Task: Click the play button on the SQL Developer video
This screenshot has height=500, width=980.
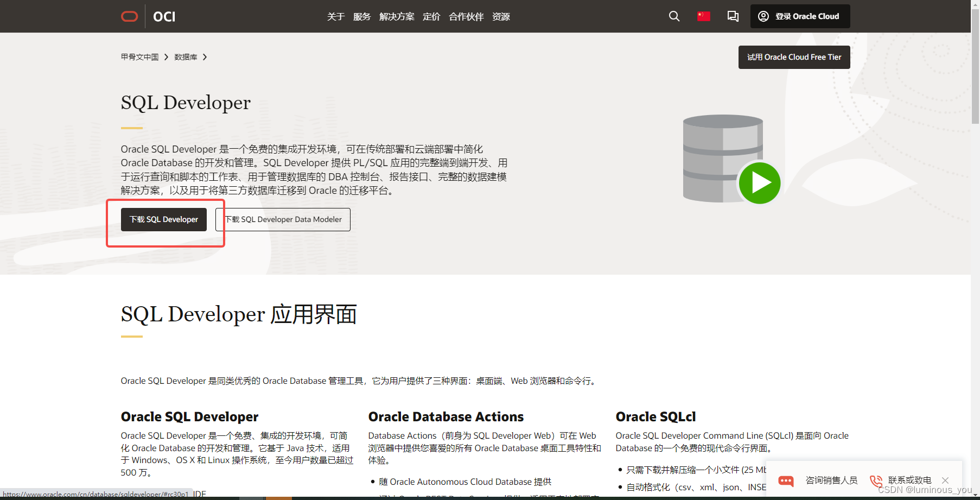Action: click(x=759, y=183)
